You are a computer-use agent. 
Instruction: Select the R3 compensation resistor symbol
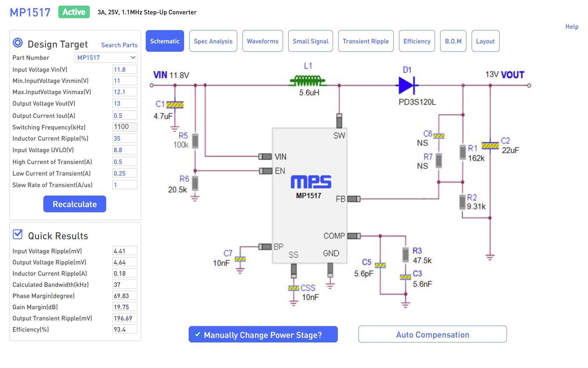405,255
